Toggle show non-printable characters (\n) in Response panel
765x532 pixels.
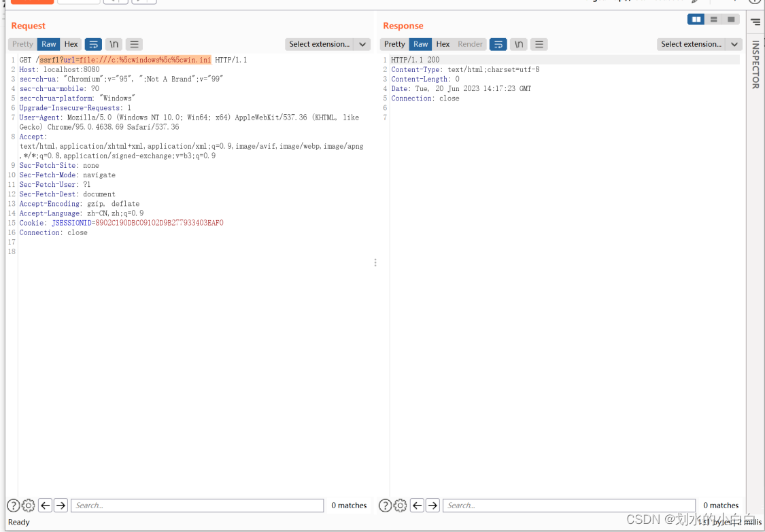[519, 44]
